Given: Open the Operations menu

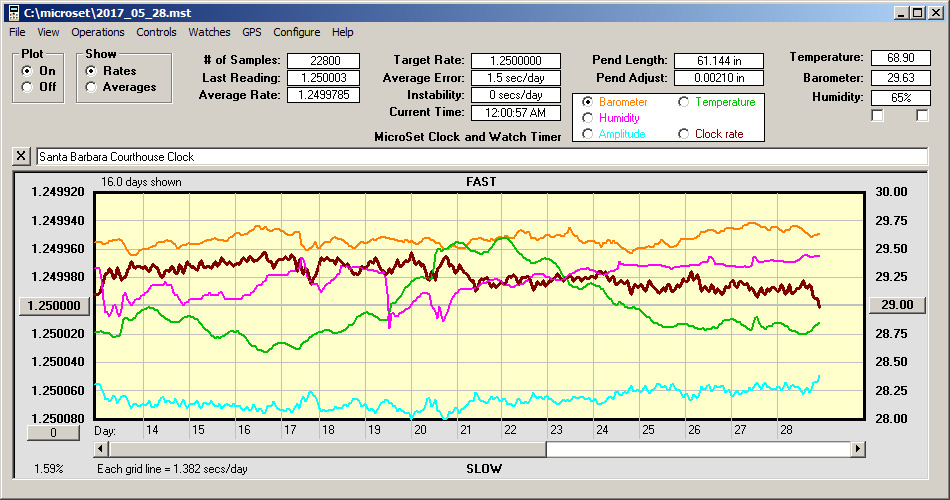Looking at the screenshot, I should tap(98, 32).
